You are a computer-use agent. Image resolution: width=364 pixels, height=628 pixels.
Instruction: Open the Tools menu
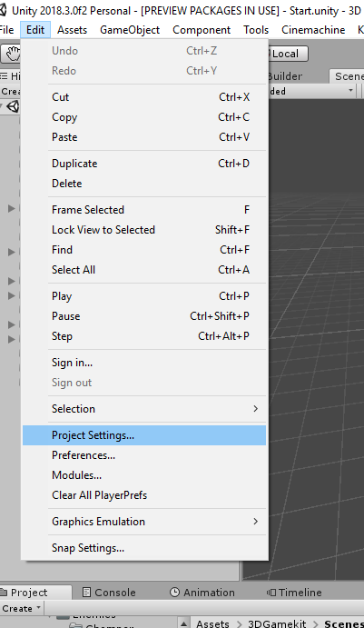[256, 30]
